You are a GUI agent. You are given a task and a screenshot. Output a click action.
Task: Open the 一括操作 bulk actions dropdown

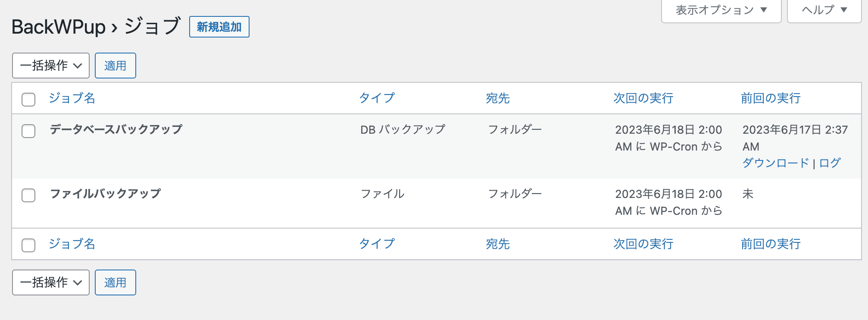click(50, 65)
